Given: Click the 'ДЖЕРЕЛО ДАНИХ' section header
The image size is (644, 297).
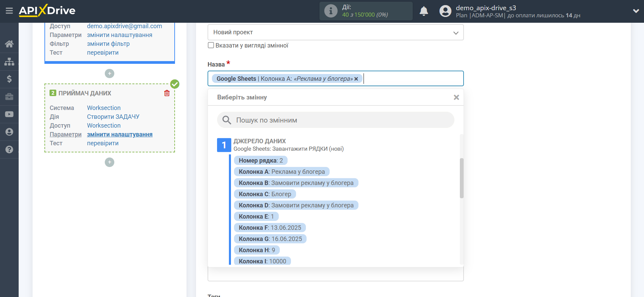Looking at the screenshot, I should [259, 141].
